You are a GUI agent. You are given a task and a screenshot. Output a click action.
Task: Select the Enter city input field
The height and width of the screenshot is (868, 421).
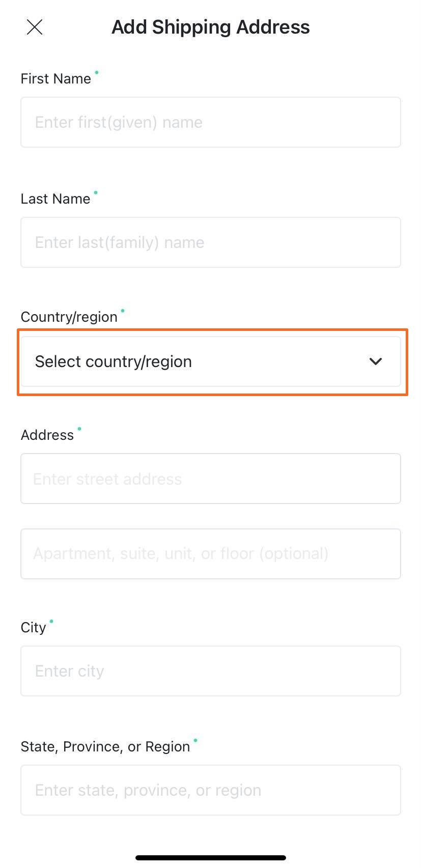(x=210, y=671)
